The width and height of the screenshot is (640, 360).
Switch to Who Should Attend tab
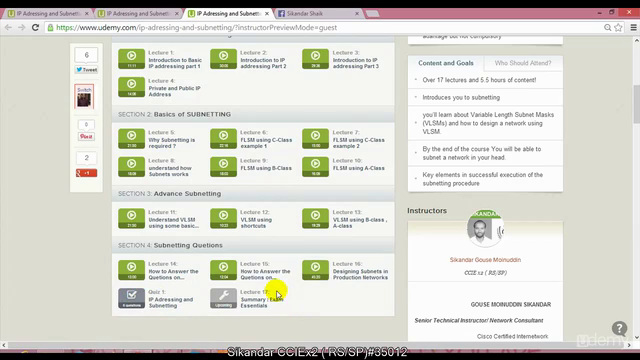click(523, 63)
